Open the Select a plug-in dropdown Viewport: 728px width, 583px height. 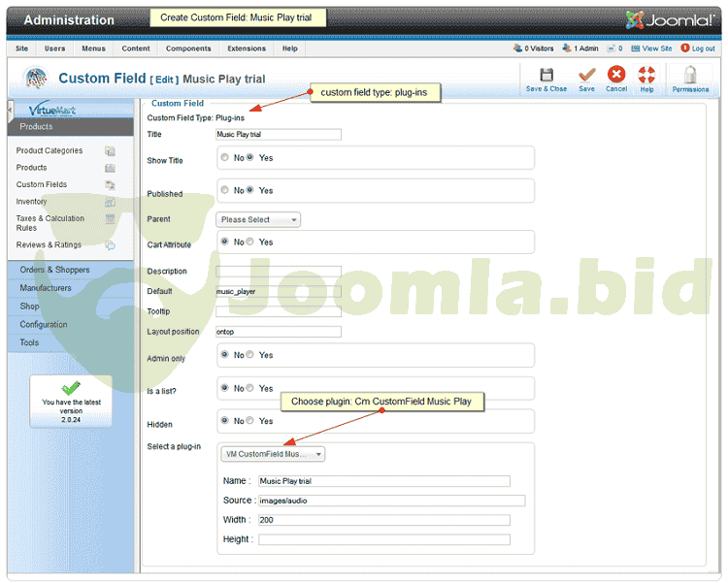273,454
